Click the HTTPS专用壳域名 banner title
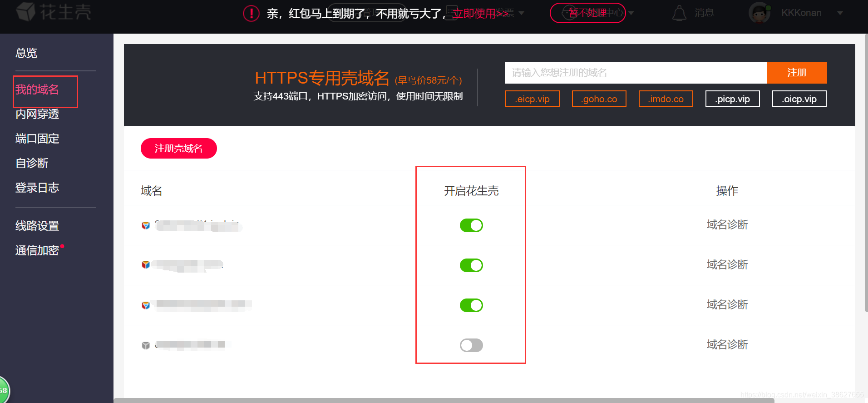Viewport: 868px width, 403px height. point(322,78)
